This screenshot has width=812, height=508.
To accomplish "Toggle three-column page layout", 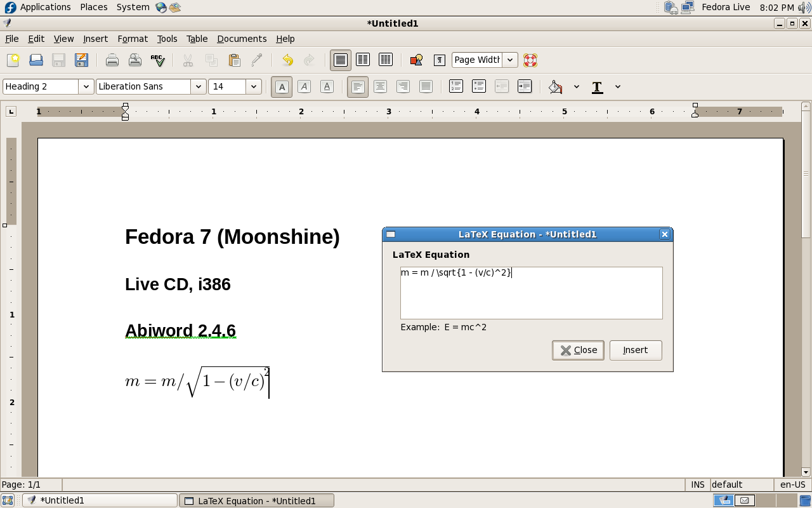I will pos(386,60).
